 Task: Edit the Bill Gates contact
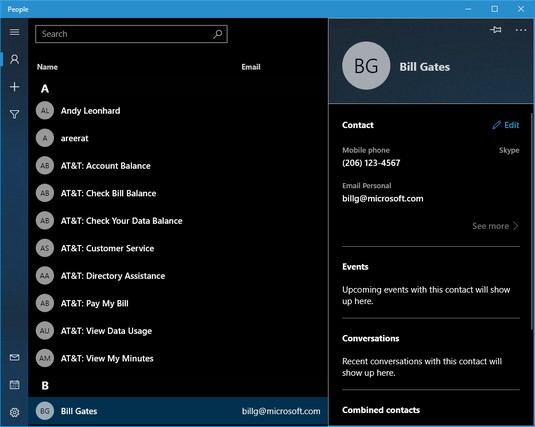click(506, 125)
